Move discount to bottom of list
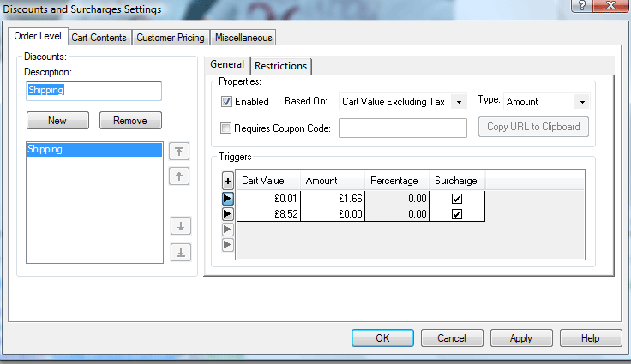Screen dimensions: 631x364 tap(180, 253)
